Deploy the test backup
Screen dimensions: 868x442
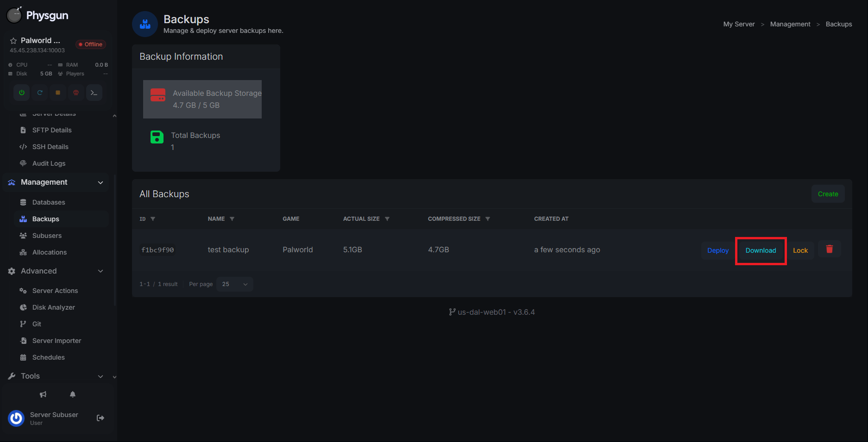pyautogui.click(x=717, y=250)
